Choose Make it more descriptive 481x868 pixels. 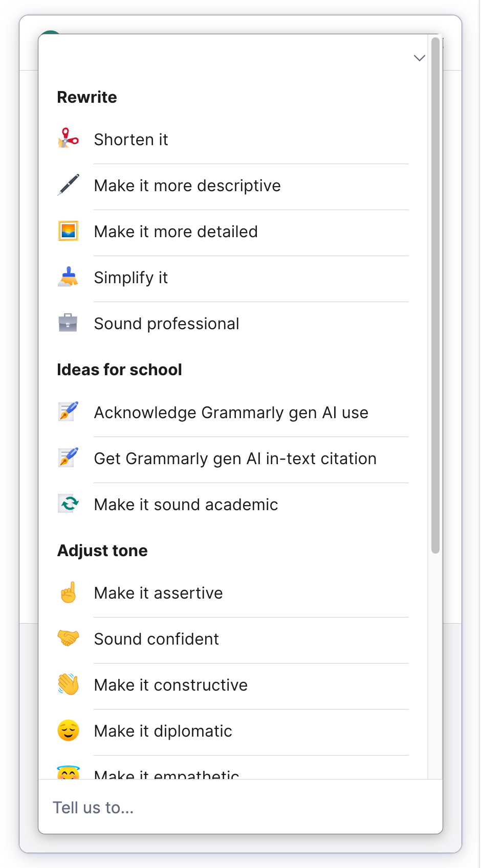click(x=187, y=186)
